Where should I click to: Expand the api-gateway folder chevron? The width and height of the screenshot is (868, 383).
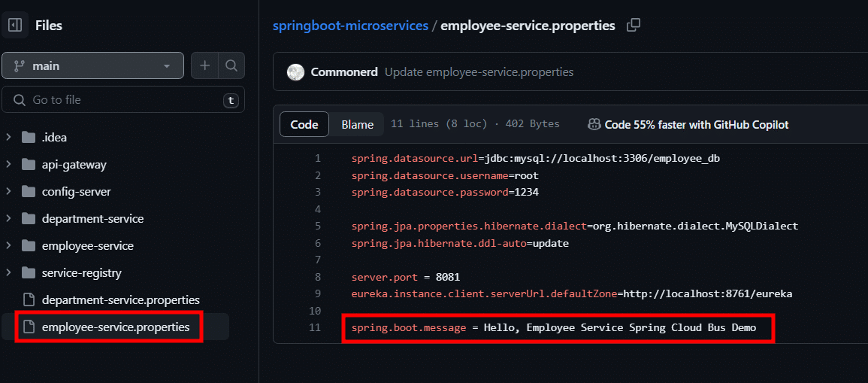(x=8, y=164)
